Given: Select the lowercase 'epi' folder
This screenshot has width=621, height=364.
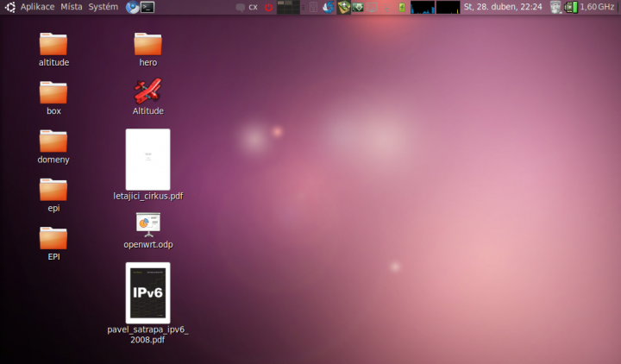Looking at the screenshot, I should (53, 190).
